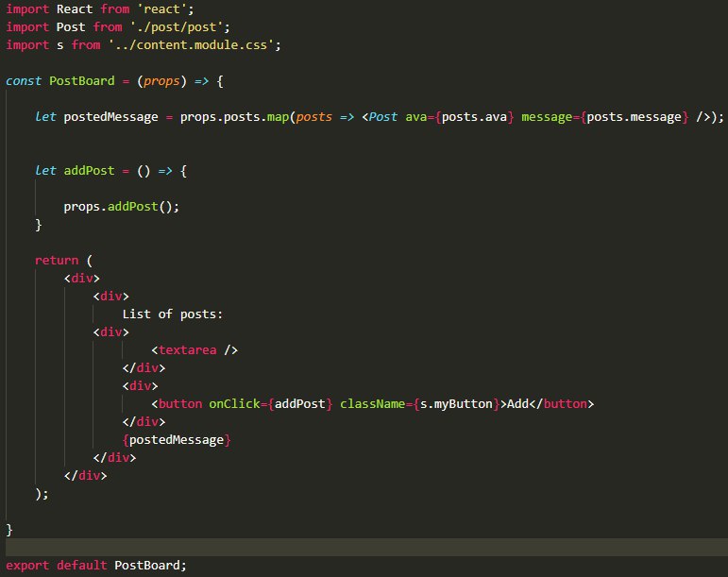Click the return keyword

tap(57, 261)
